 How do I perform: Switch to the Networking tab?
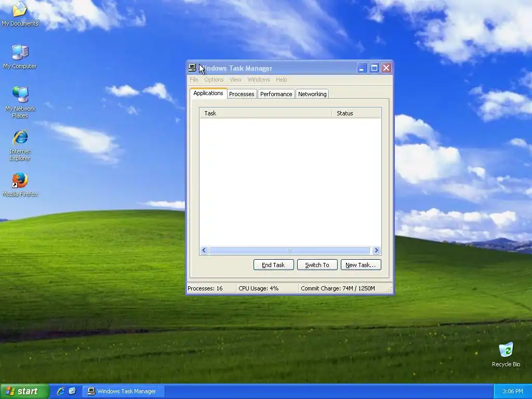(x=312, y=94)
